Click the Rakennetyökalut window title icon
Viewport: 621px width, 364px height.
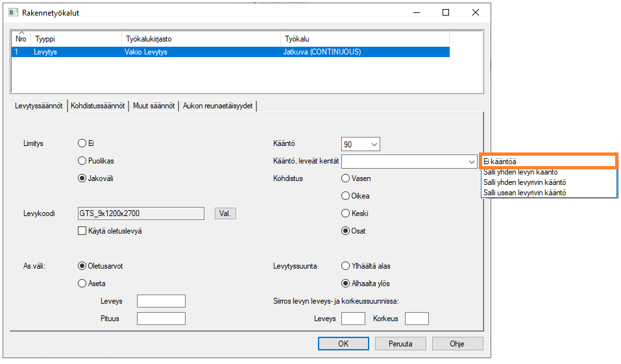click(x=13, y=12)
